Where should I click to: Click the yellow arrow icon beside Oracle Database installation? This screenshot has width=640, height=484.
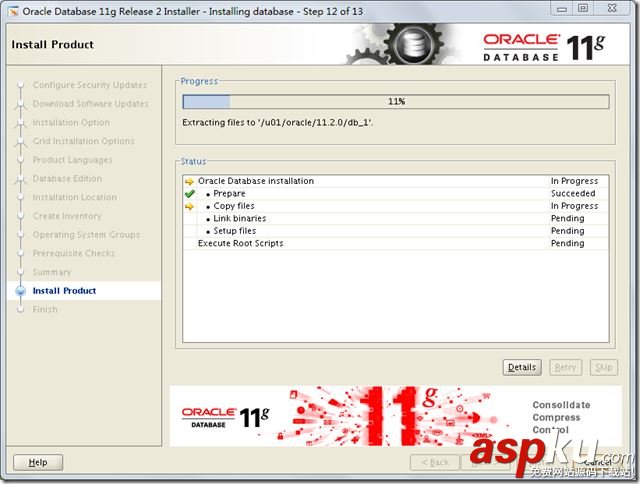[189, 181]
